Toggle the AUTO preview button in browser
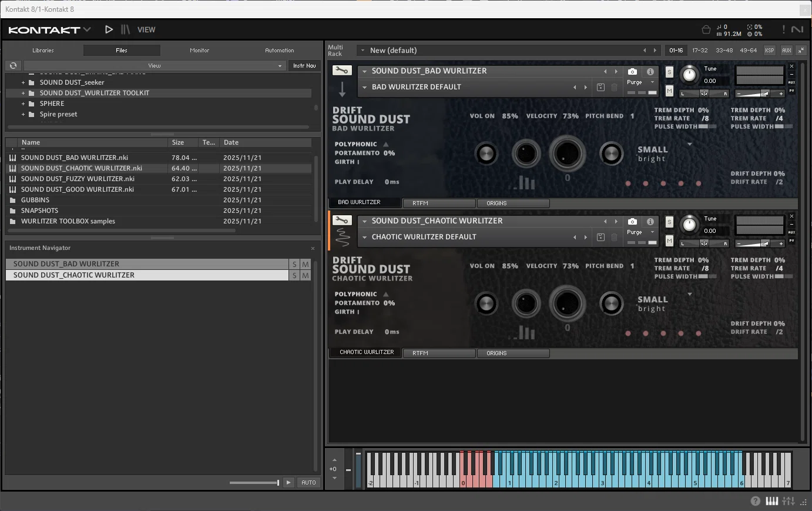812x511 pixels. click(308, 483)
